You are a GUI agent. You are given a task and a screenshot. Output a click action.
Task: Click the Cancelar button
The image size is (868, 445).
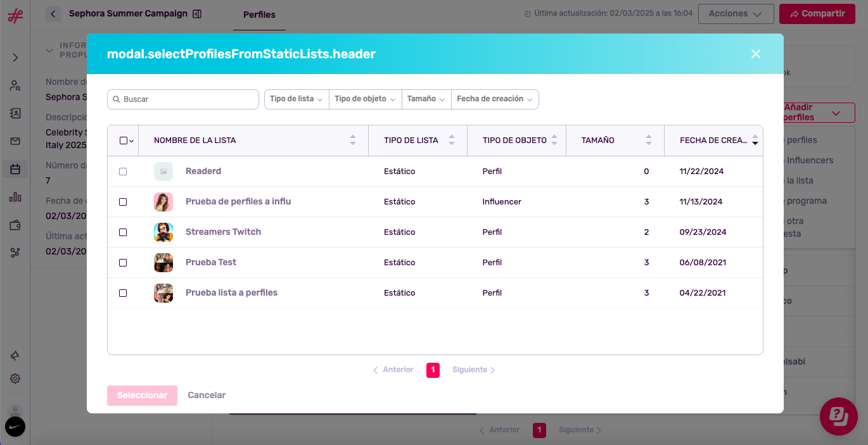pos(207,396)
